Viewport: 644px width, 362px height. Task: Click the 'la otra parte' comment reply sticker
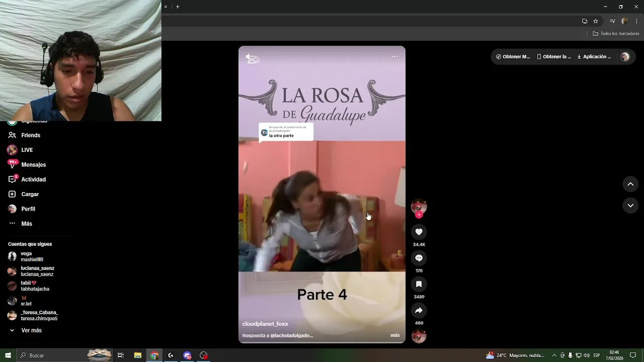(286, 132)
